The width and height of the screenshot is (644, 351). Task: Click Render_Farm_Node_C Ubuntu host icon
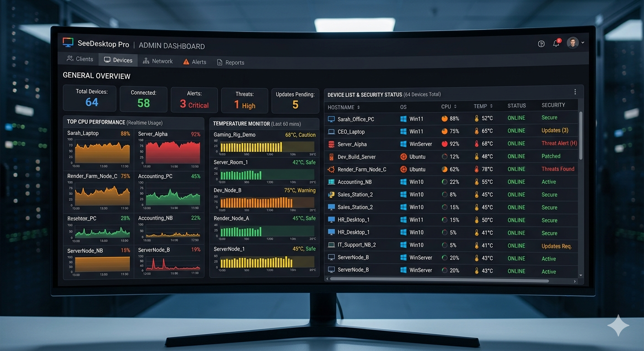click(x=332, y=170)
